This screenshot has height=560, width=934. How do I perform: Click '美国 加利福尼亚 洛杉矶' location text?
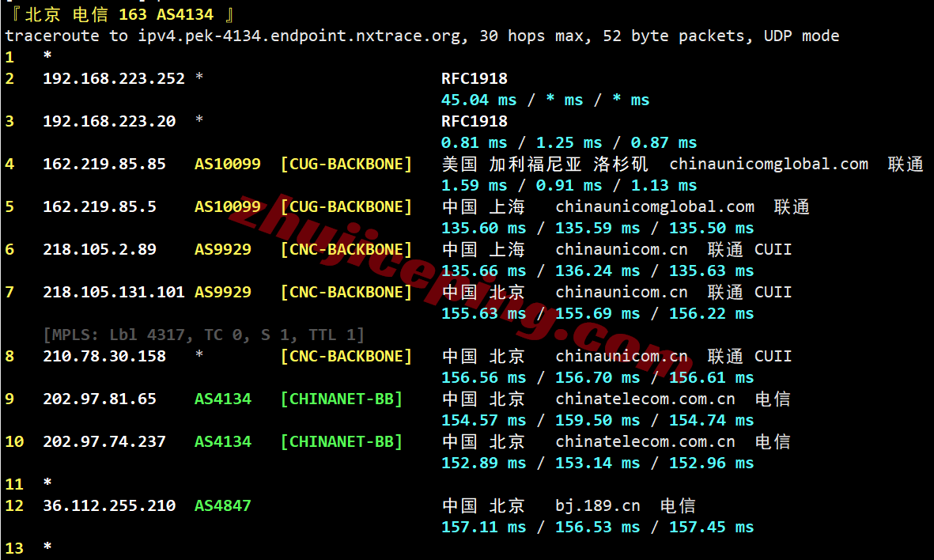pos(545,165)
